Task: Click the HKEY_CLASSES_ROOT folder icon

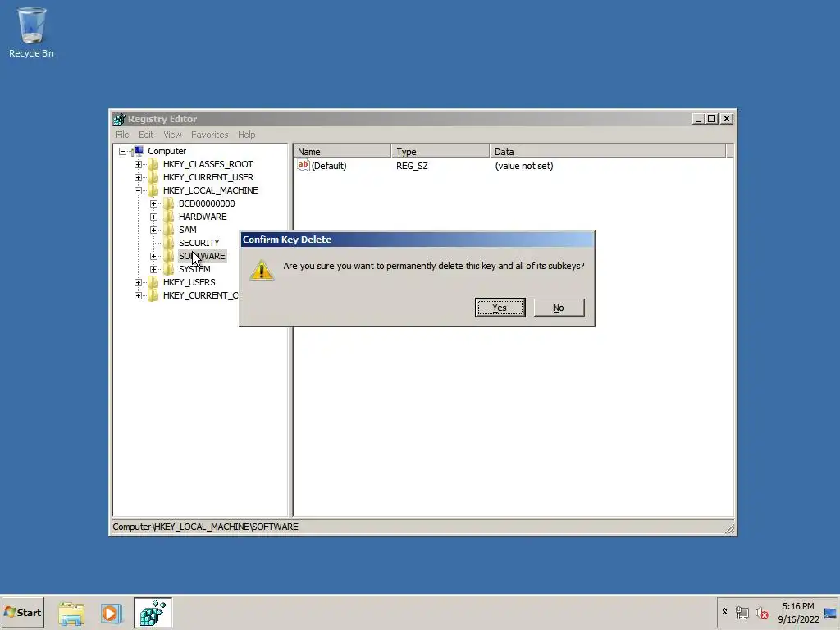Action: [153, 164]
